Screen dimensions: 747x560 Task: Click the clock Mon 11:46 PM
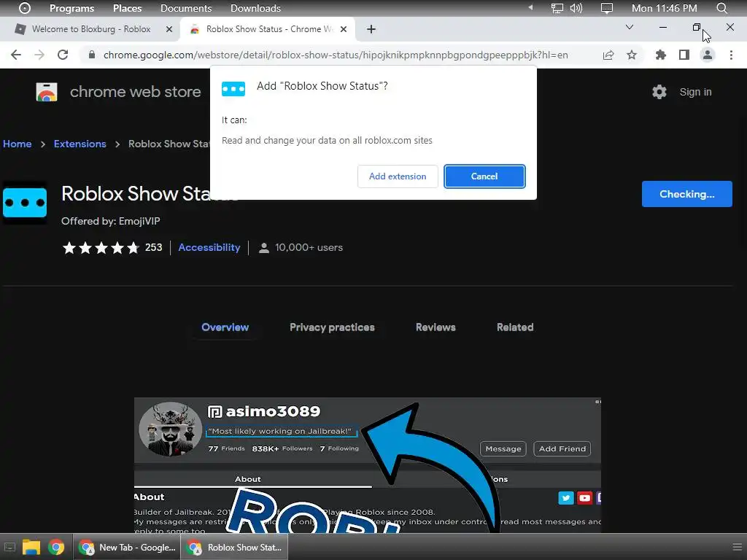click(x=664, y=8)
